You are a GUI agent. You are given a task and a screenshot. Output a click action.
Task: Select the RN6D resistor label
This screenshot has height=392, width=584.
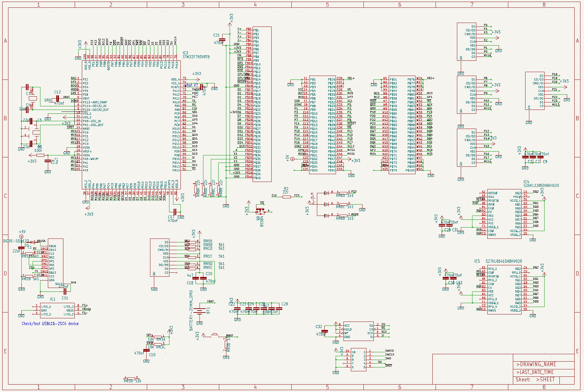click(340, 196)
